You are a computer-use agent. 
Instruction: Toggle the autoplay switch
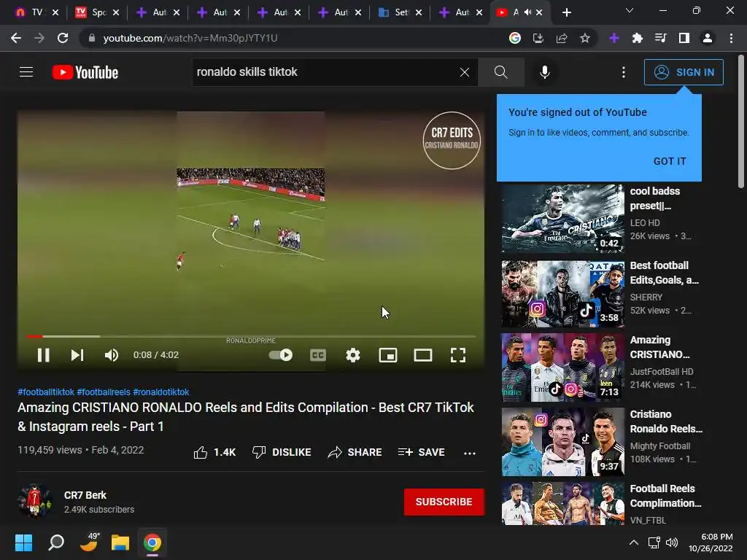tap(281, 355)
